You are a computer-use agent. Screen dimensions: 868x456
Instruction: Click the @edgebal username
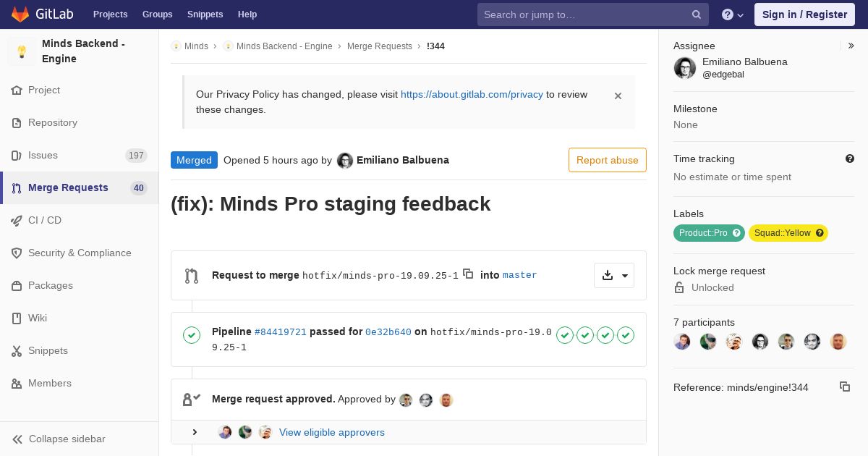pos(723,75)
